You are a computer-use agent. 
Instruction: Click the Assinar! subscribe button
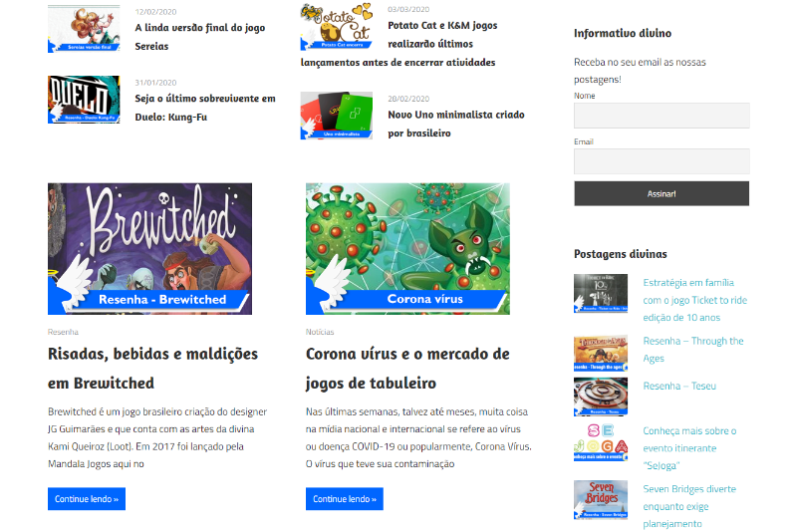tap(662, 193)
